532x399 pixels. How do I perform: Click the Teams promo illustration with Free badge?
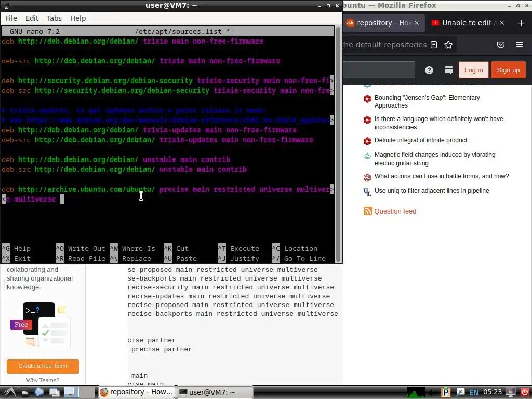coord(40,325)
